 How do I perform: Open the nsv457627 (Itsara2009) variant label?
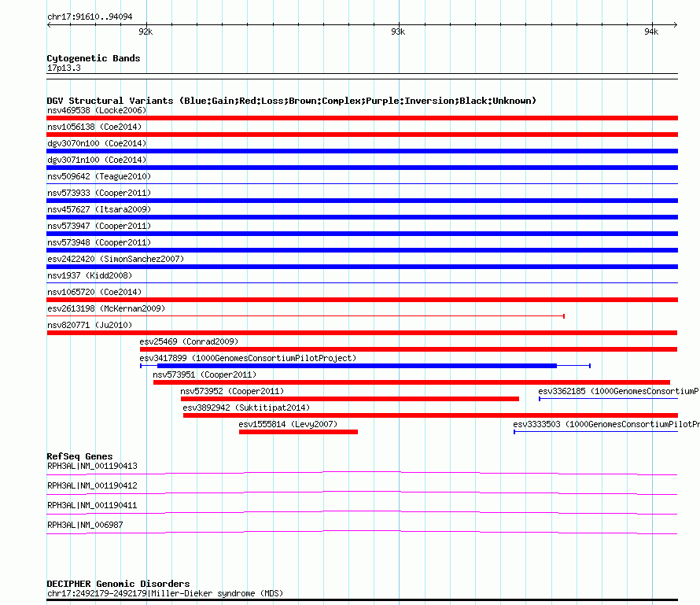tap(99, 209)
